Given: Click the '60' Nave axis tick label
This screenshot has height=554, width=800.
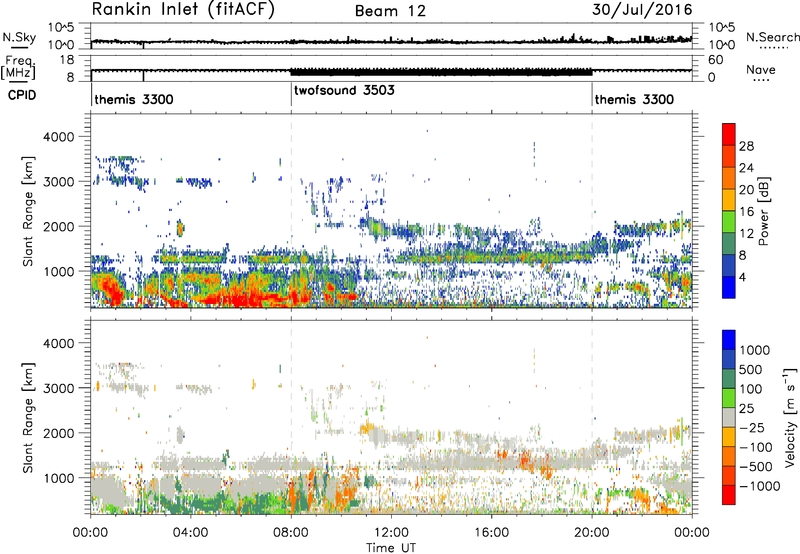Looking at the screenshot, I should pyautogui.click(x=715, y=60).
